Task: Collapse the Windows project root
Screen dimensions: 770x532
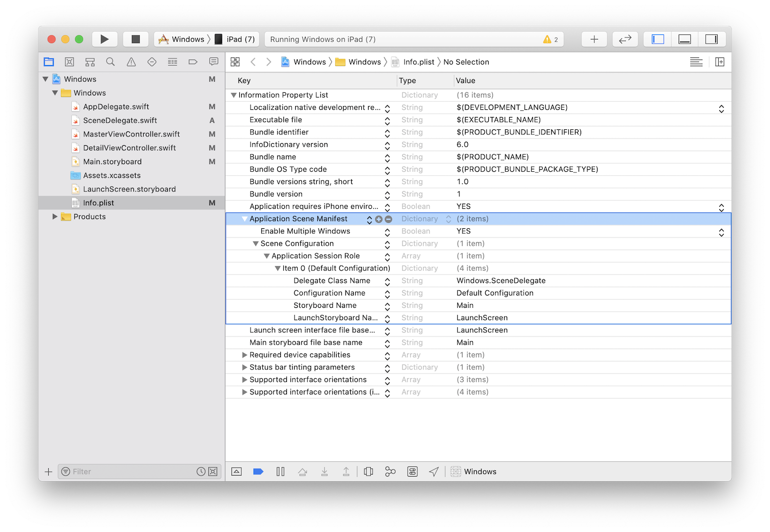Action: pyautogui.click(x=46, y=79)
